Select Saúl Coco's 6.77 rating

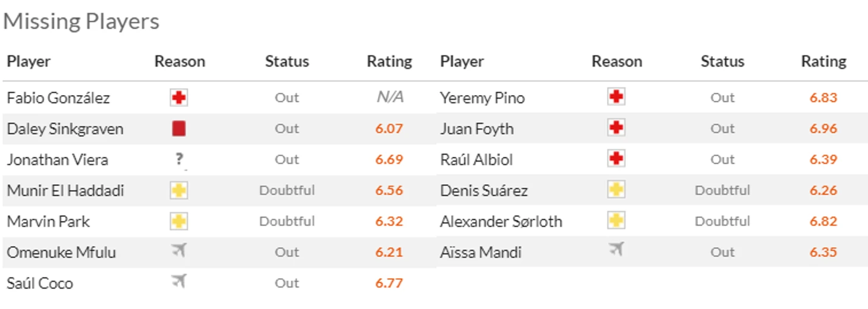[x=389, y=283]
